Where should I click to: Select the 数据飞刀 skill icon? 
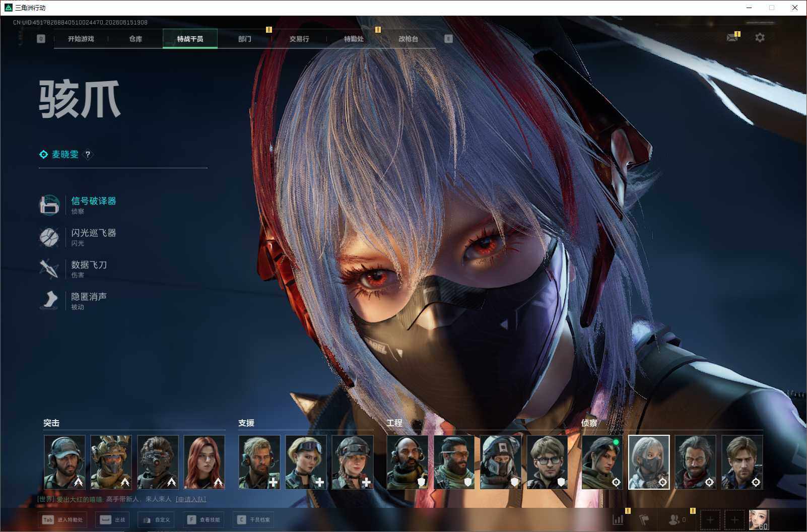coord(49,269)
